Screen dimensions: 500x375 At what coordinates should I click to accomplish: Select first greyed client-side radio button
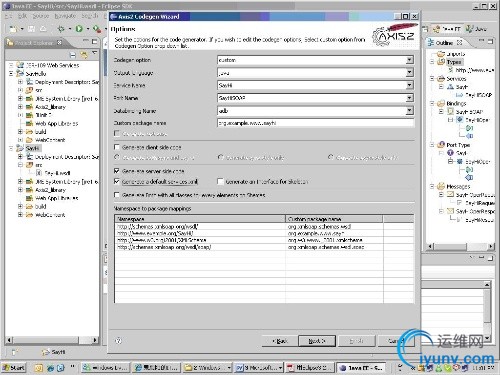point(117,157)
